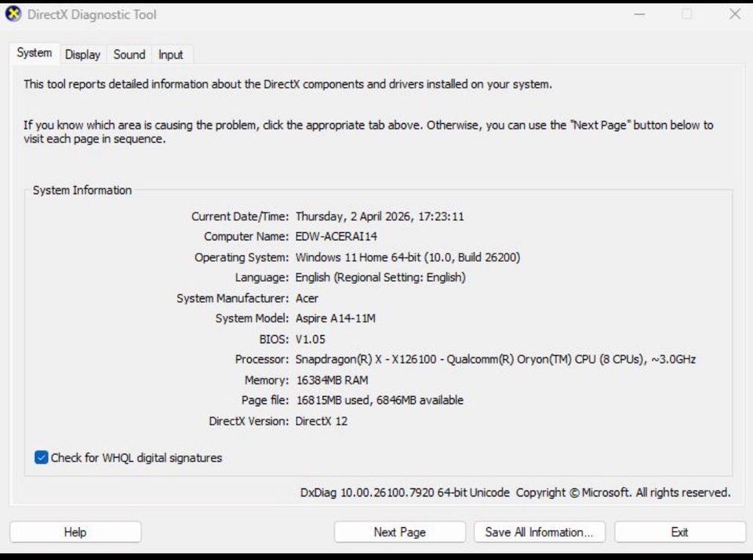Click the DirectX logo icon in title bar
Screen dimensions: 753x560
point(13,14)
